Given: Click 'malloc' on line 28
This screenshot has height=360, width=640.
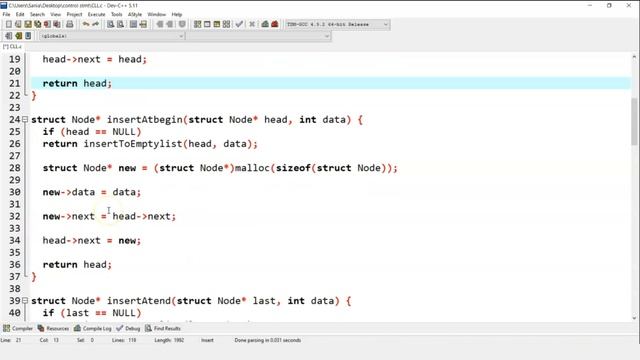Looking at the screenshot, I should (x=252, y=168).
